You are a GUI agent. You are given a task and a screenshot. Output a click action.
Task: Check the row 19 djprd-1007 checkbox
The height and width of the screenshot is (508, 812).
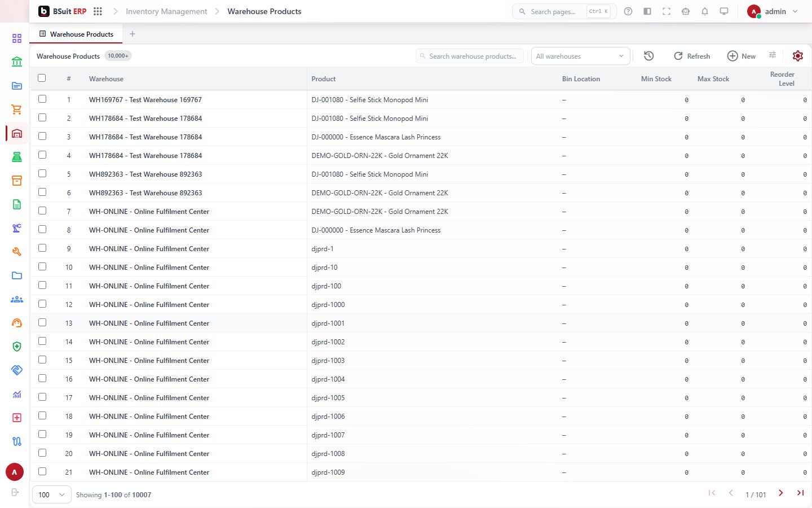tap(42, 434)
